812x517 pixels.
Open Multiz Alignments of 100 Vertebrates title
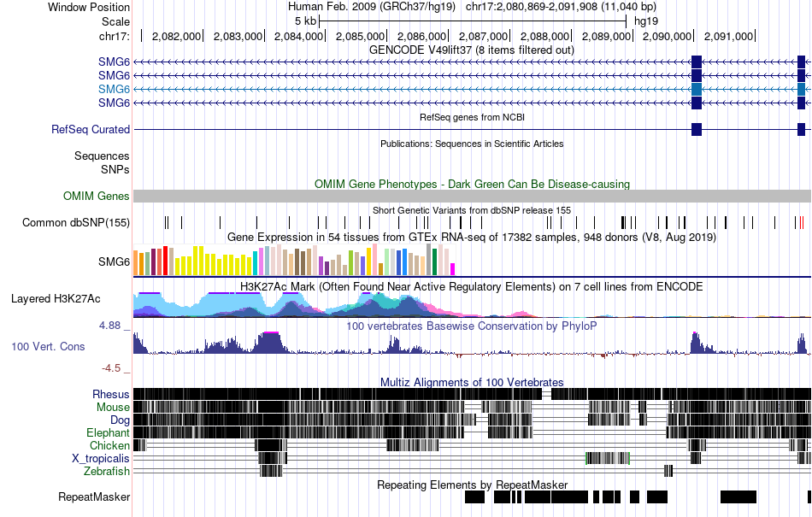coord(472,383)
